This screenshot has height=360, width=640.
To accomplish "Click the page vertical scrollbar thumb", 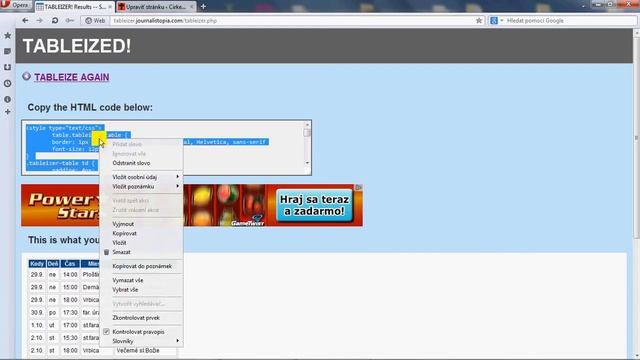I will [636, 137].
